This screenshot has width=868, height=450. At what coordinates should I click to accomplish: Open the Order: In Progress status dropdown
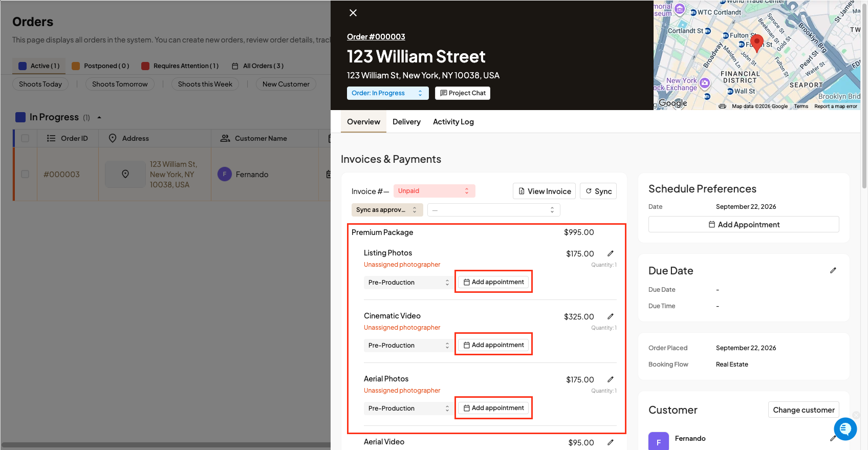[x=388, y=93]
